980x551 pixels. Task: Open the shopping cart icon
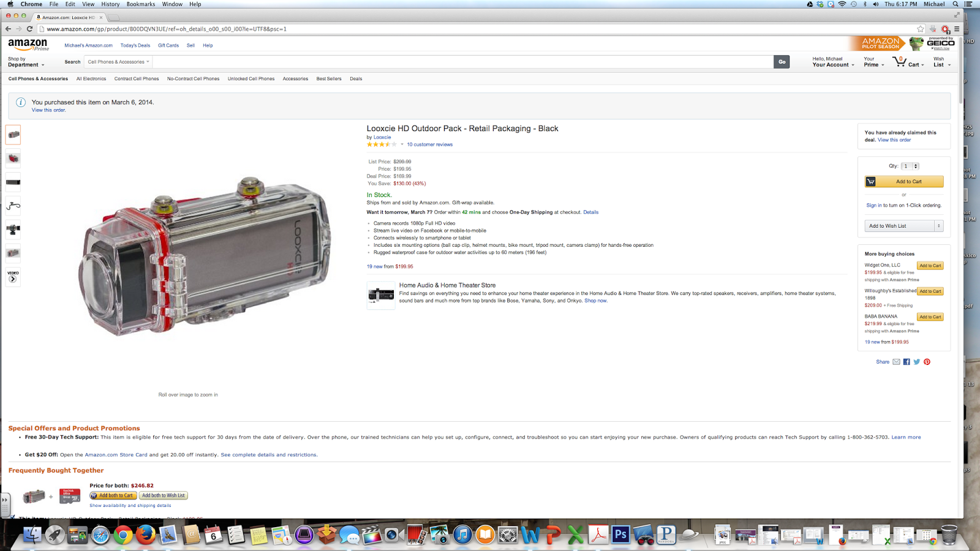click(899, 62)
